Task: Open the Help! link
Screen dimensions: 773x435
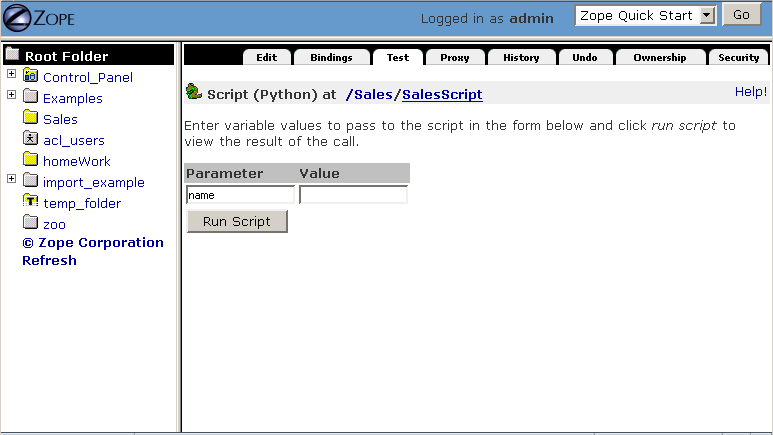Action: click(x=750, y=92)
